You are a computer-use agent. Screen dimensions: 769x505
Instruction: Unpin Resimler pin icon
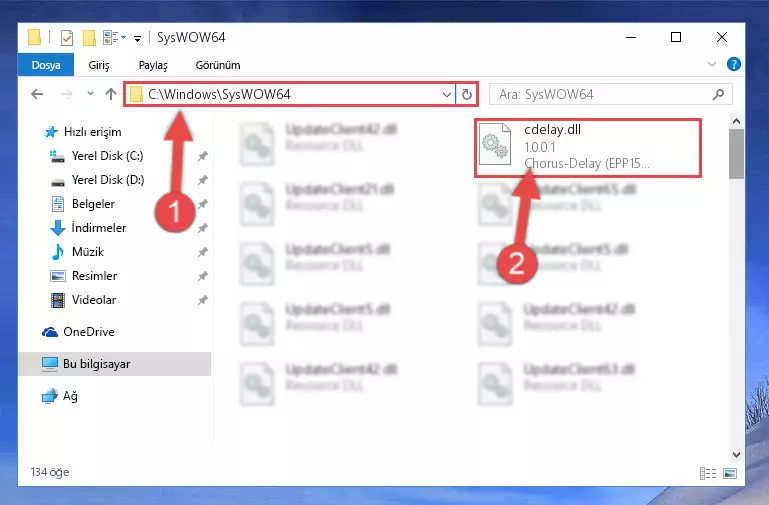pos(202,276)
